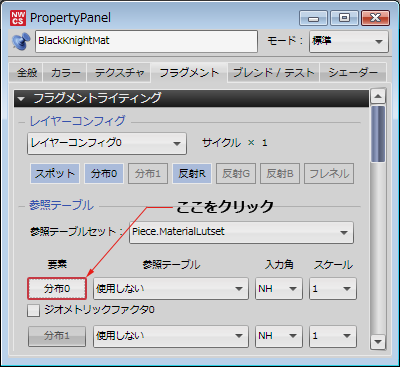Viewport: 400px width, 367px height.
Task: Click the スケール column header
Action: 333,265
